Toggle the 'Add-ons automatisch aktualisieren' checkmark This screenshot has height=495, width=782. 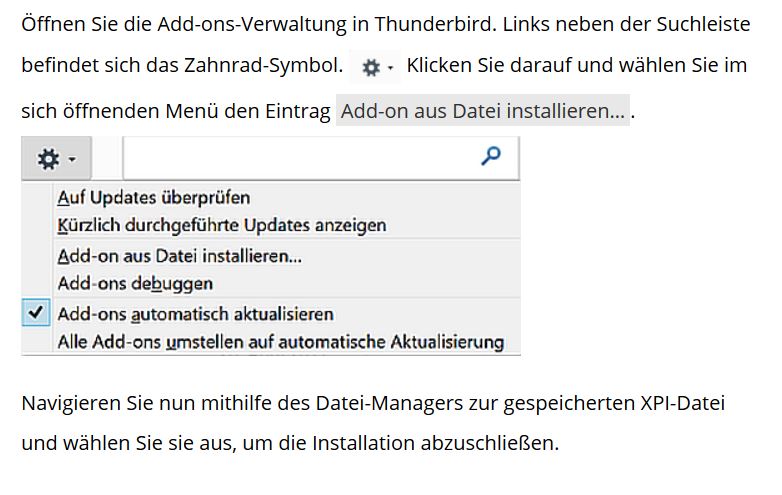pyautogui.click(x=36, y=313)
